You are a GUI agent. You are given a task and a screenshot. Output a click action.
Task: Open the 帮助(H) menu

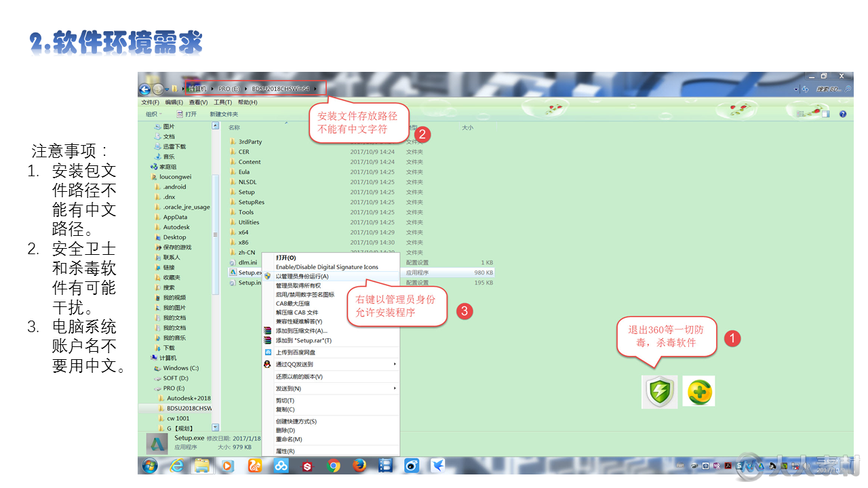[247, 102]
